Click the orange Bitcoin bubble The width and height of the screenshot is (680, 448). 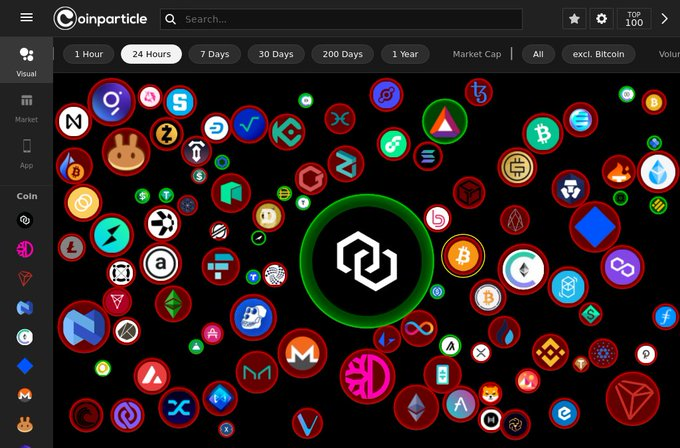point(463,256)
